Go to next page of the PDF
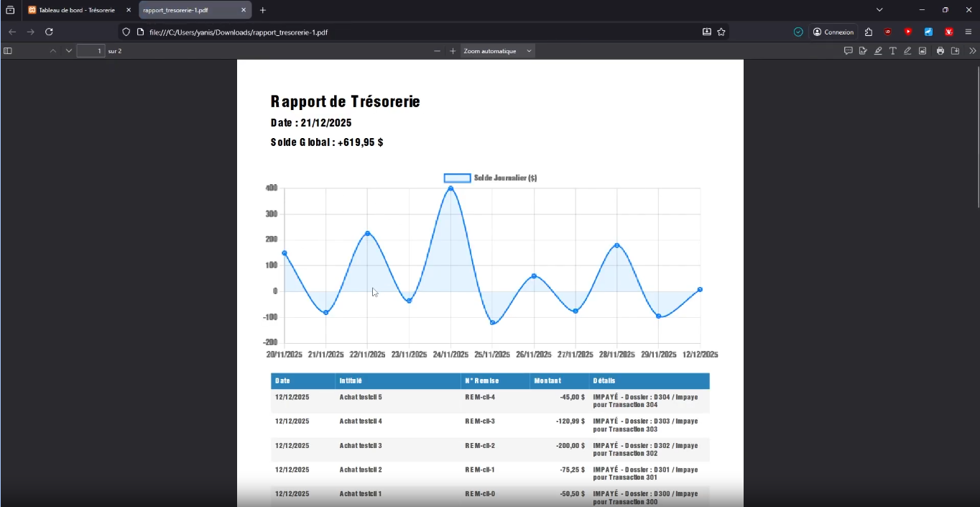Screen dimensions: 980x507 pos(68,51)
